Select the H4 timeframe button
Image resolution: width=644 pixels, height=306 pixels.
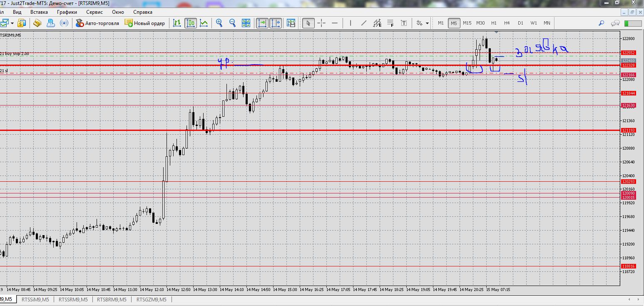point(507,23)
